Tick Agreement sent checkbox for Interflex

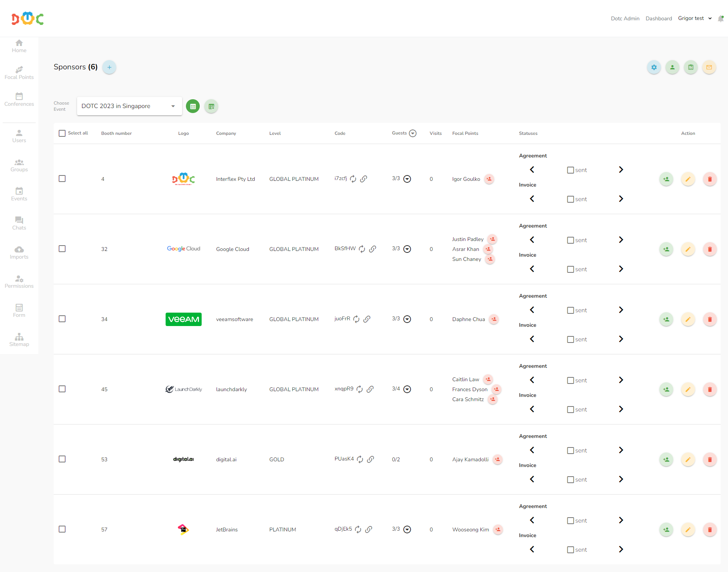[x=570, y=170]
